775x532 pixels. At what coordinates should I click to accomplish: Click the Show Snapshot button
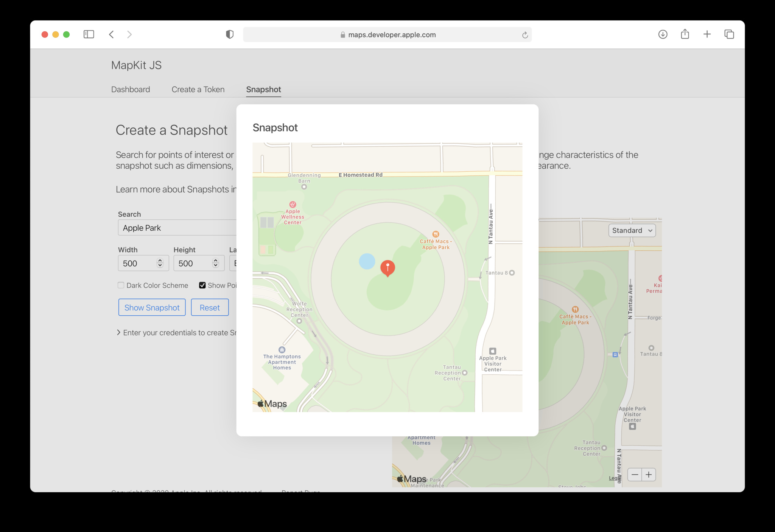[152, 307]
